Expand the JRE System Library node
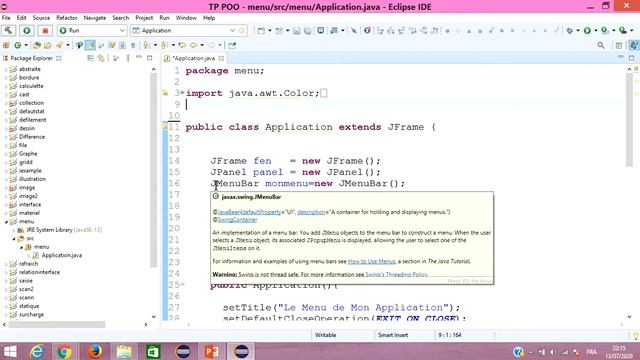Screen dimensions: 640x360 pos(13,230)
